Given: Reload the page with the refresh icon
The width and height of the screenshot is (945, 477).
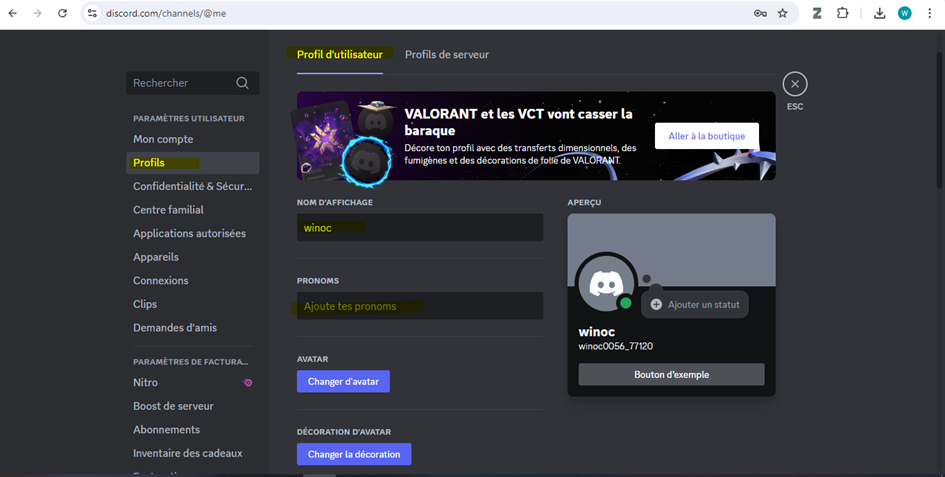Looking at the screenshot, I should (62, 13).
